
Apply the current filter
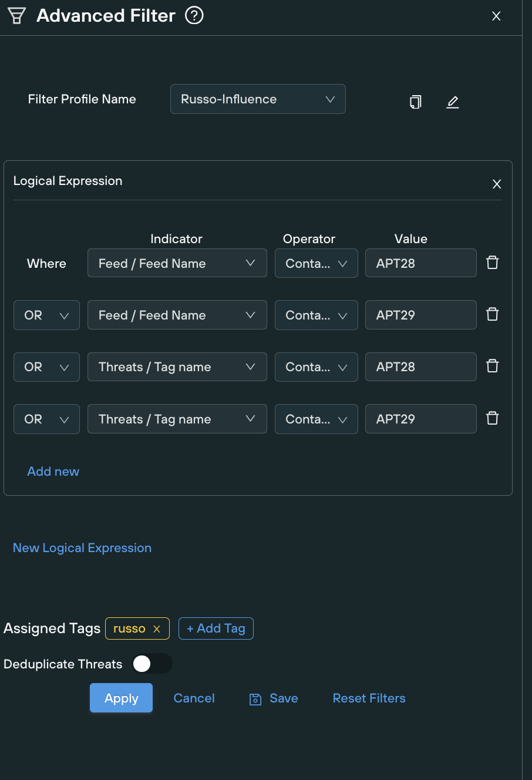click(121, 698)
